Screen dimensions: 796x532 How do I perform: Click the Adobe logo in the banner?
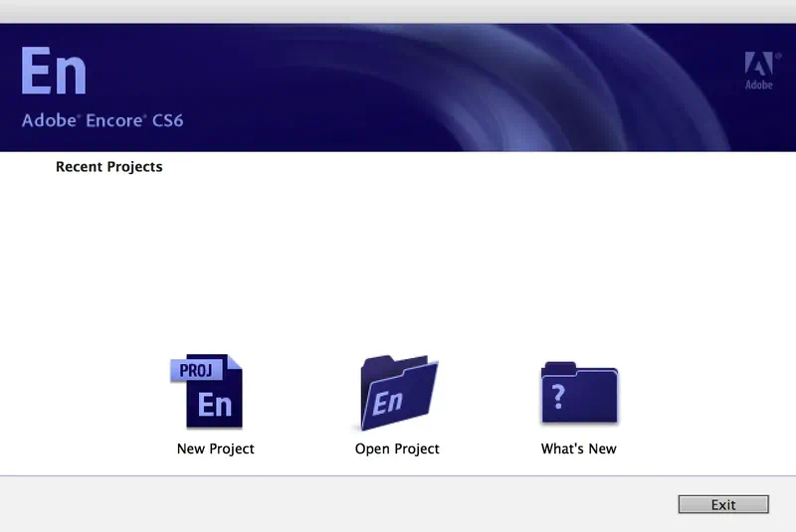[761, 71]
